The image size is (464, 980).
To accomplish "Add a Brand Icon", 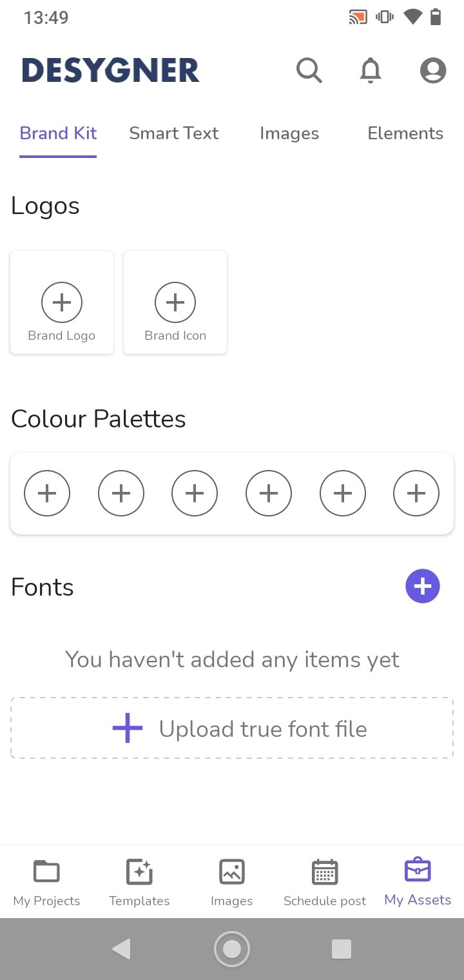I will 175,302.
